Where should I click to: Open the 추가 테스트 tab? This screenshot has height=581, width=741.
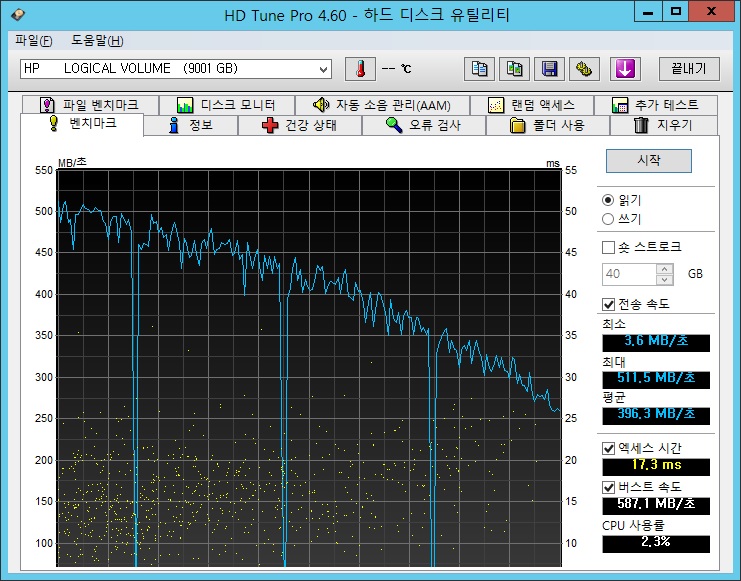[x=655, y=104]
